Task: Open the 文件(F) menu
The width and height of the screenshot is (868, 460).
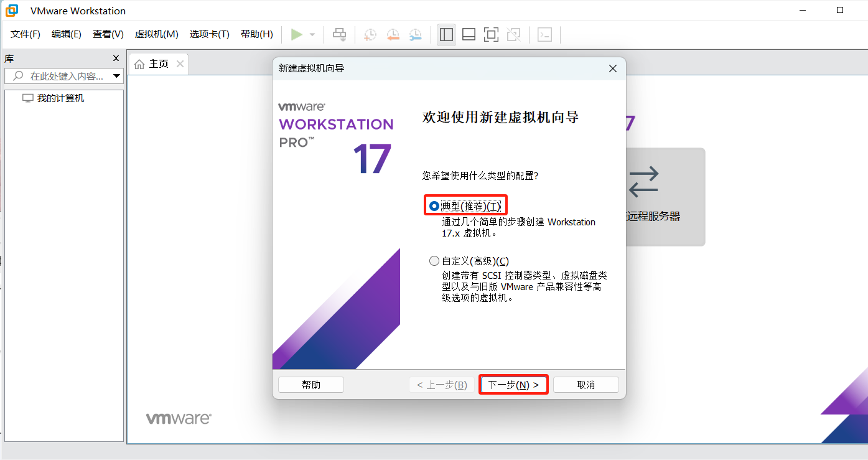Action: (26, 34)
